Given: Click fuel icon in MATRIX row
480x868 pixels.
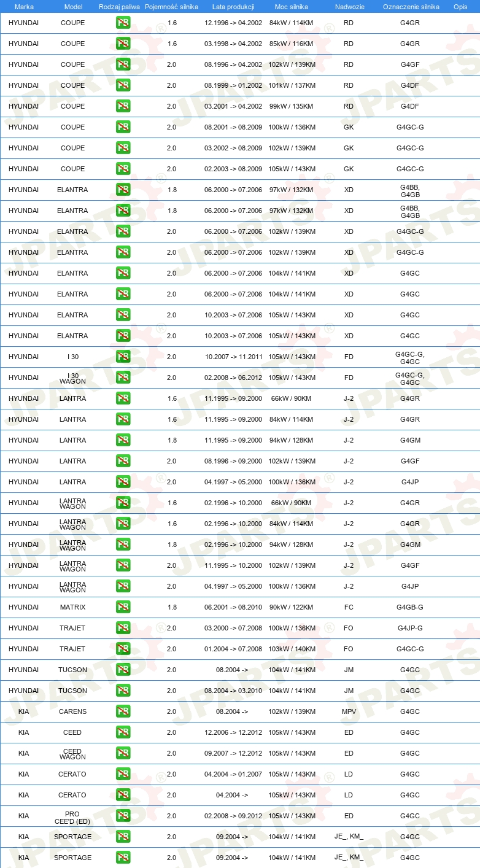Looking at the screenshot, I should coord(123,607).
